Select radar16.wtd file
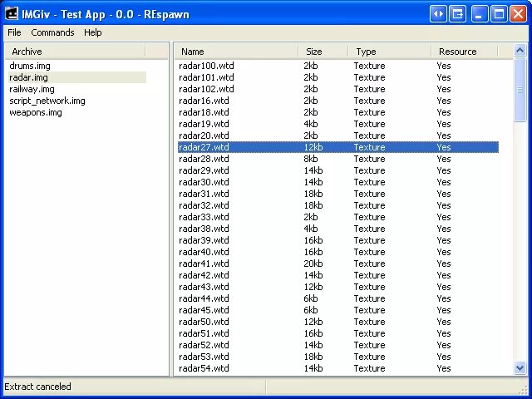This screenshot has height=399, width=532. coord(338,101)
